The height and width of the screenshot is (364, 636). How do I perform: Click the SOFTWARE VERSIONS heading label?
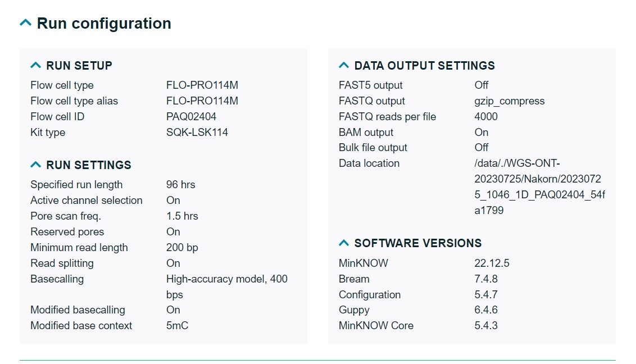[417, 243]
